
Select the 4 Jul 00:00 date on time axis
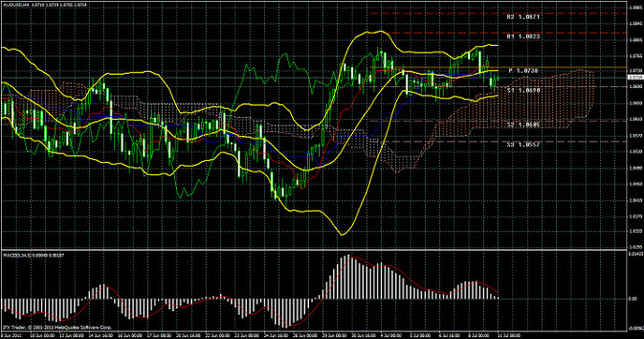[x=391, y=335]
